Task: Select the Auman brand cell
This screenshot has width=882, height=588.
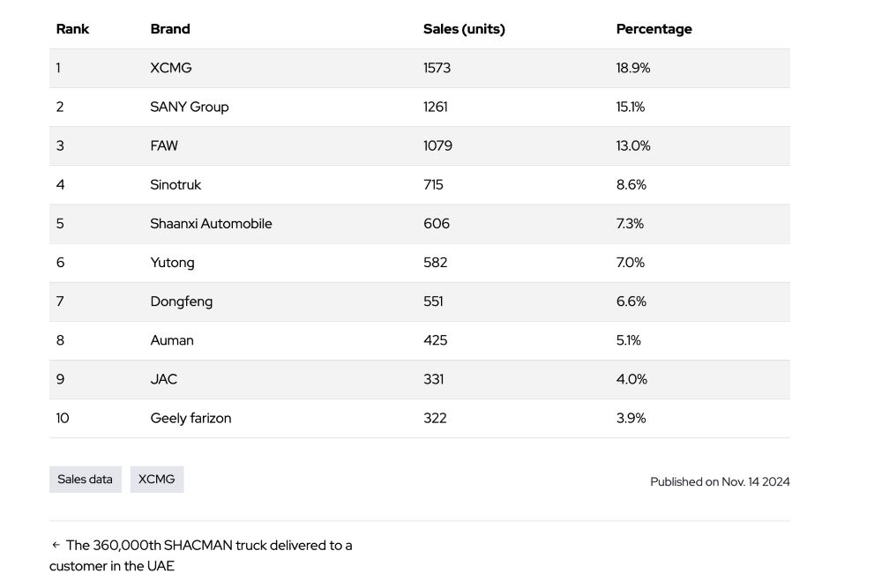Action: coord(172,340)
